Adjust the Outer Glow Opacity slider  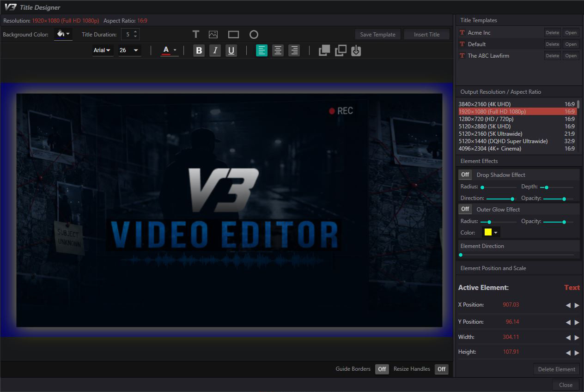point(559,222)
